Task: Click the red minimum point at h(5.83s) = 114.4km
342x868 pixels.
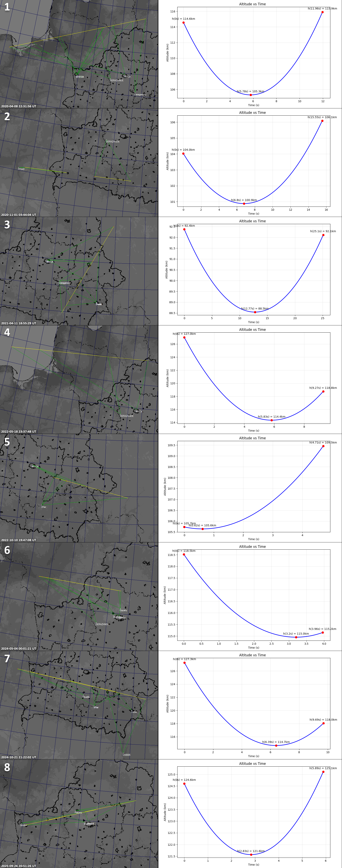Action: click(272, 420)
